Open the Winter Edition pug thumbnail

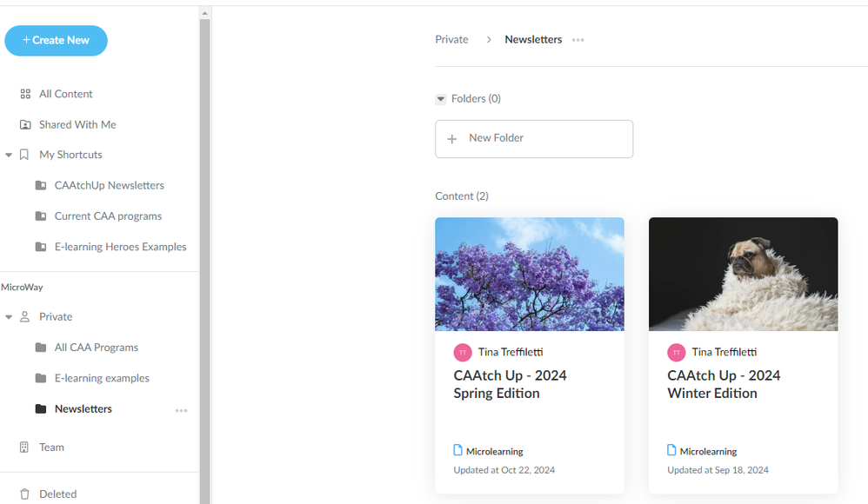point(743,274)
